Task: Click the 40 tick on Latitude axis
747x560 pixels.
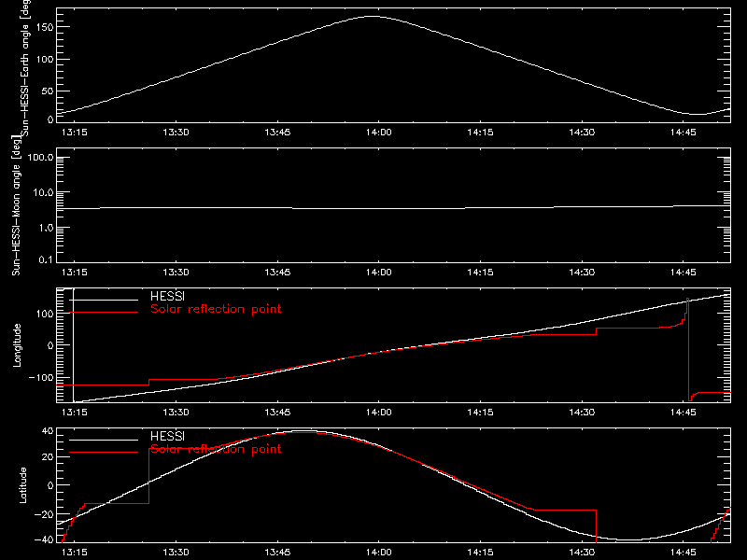Action: 48,431
